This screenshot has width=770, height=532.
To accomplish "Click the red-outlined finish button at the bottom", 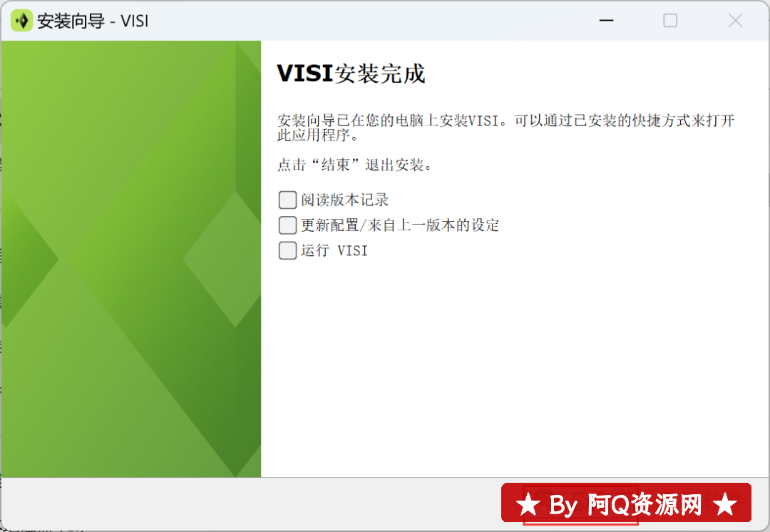I will point(580,505).
